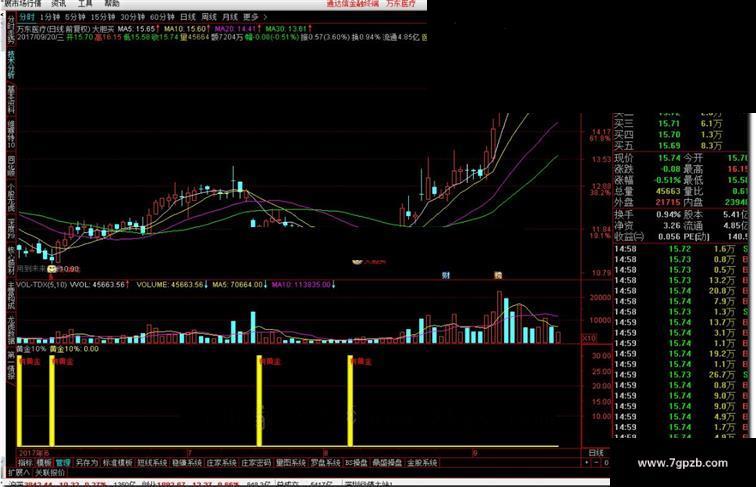Switch to 5分钟 timeframe tab
The width and height of the screenshot is (756, 487).
(x=75, y=17)
